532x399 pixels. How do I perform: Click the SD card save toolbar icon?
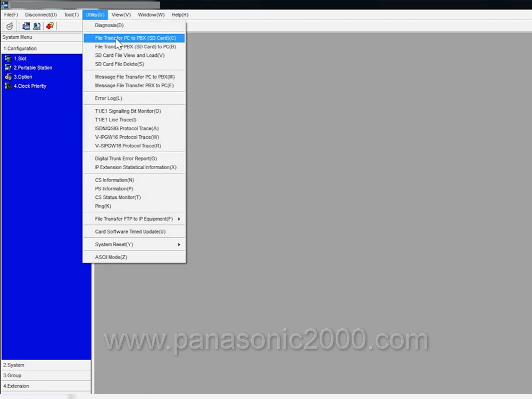(x=26, y=26)
